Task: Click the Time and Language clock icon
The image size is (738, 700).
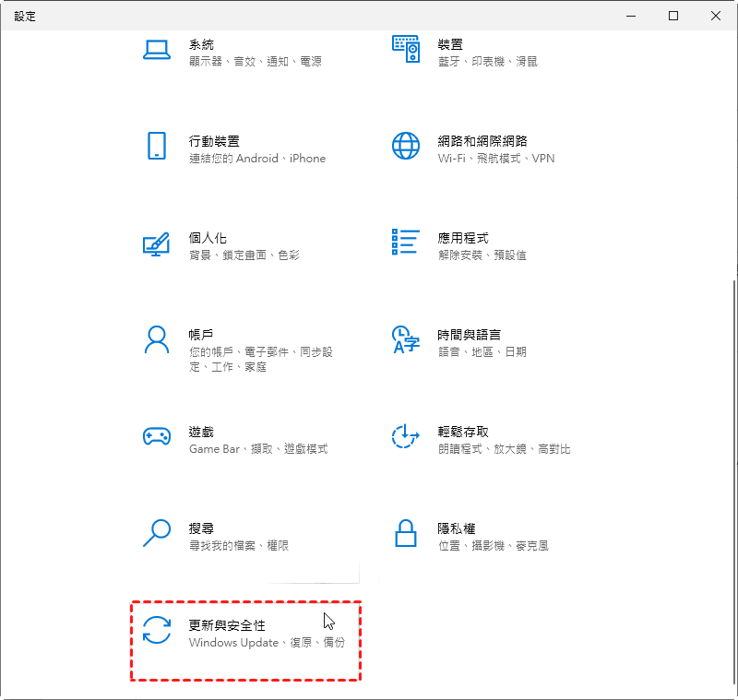Action: tap(406, 340)
